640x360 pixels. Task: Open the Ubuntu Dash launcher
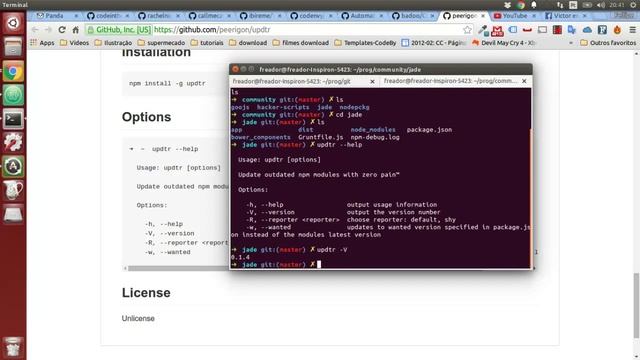point(13,23)
